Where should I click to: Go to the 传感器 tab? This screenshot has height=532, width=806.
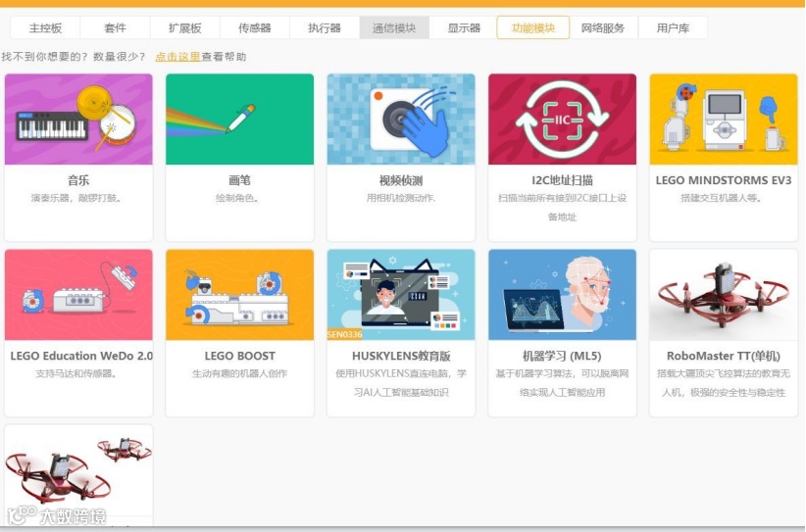254,27
